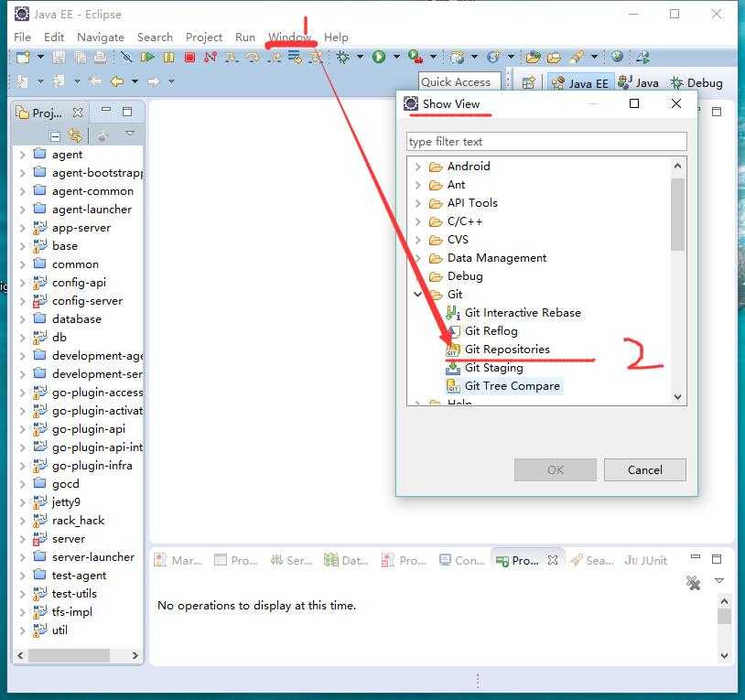The height and width of the screenshot is (700, 745).
Task: Click Project Explorer horizontal scrollbar right arrow
Action: pyautogui.click(x=135, y=655)
